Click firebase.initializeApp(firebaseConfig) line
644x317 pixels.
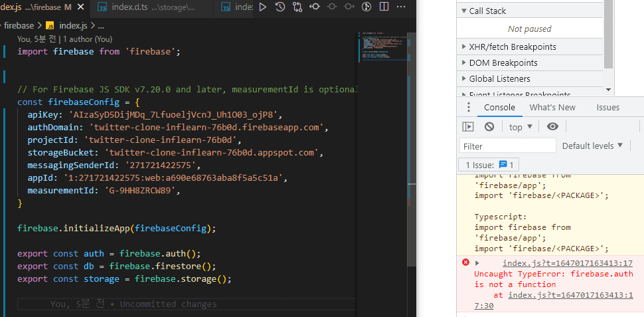pos(116,228)
